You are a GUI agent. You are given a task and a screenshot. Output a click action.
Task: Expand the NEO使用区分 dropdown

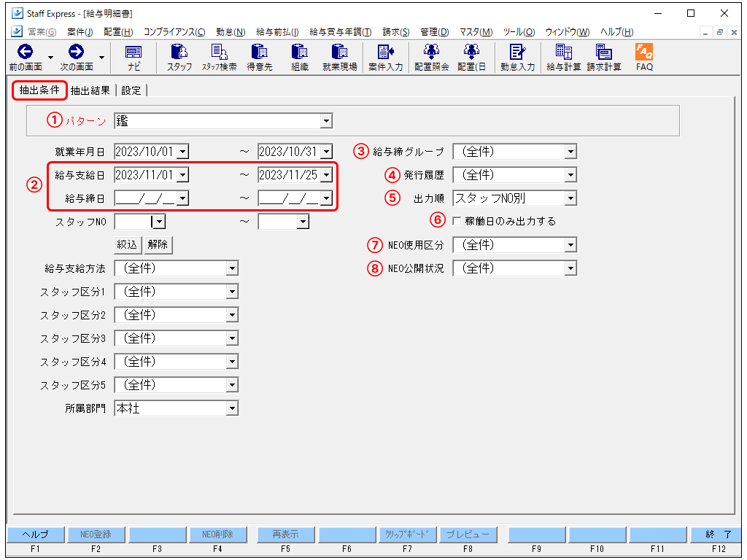(570, 245)
